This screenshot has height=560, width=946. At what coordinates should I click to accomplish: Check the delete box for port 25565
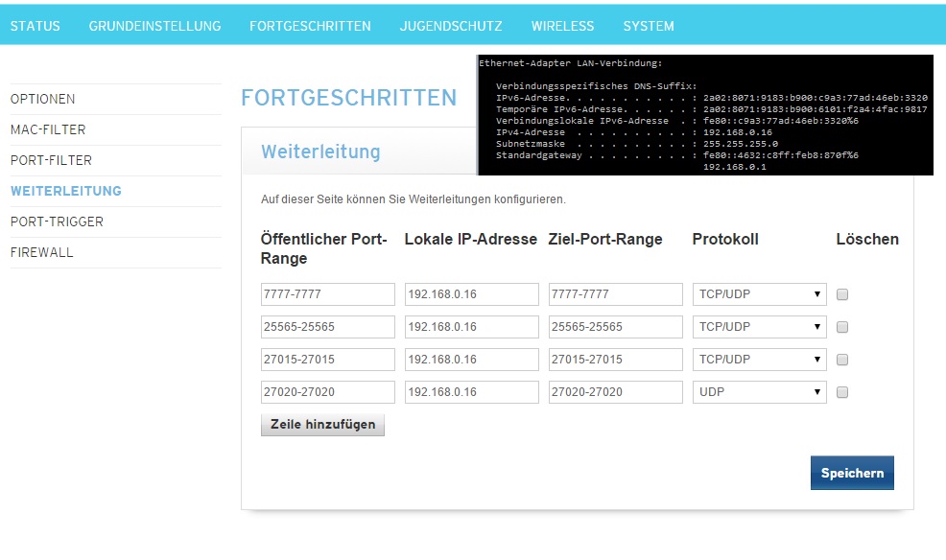tap(842, 327)
